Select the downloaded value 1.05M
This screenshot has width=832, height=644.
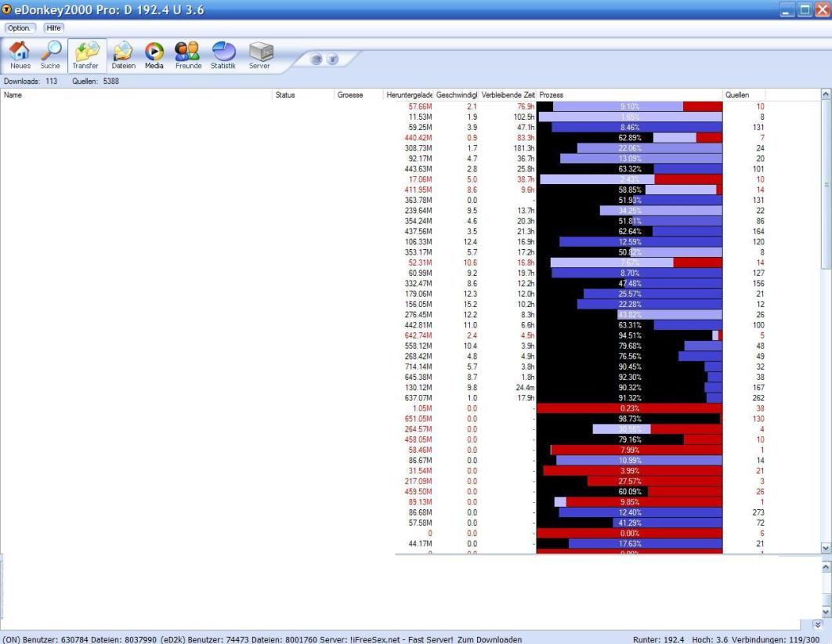coord(421,408)
